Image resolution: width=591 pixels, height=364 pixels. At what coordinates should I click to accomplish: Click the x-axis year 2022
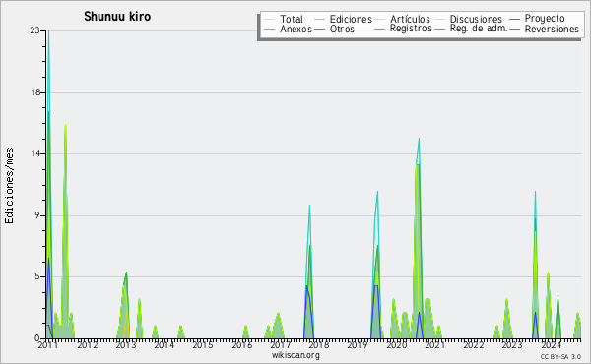(x=474, y=345)
